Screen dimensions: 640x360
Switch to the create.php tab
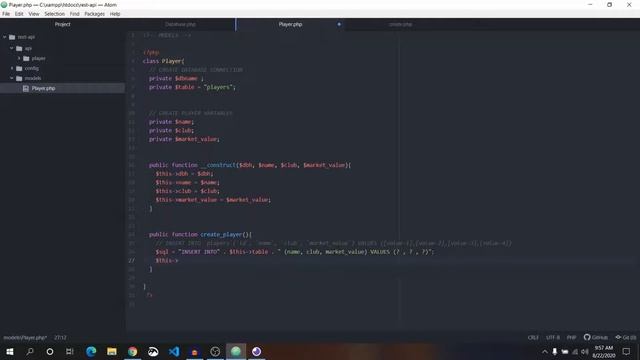(400, 24)
